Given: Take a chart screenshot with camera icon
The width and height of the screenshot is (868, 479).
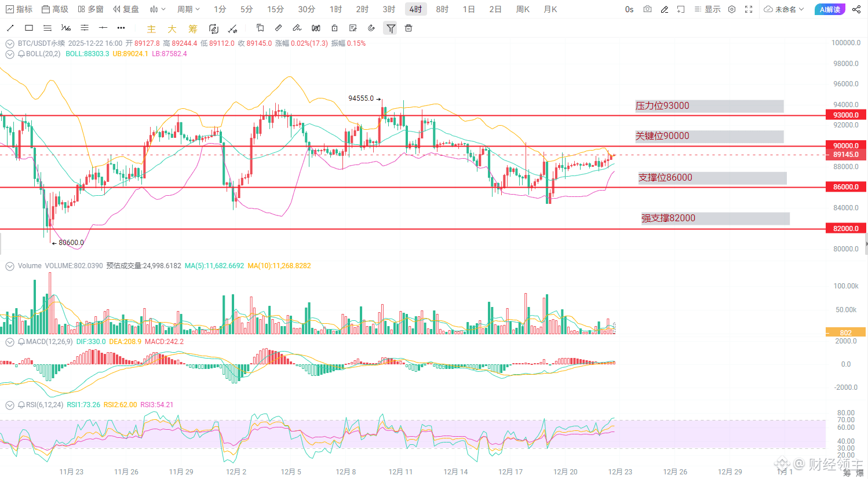Looking at the screenshot, I should 648,9.
